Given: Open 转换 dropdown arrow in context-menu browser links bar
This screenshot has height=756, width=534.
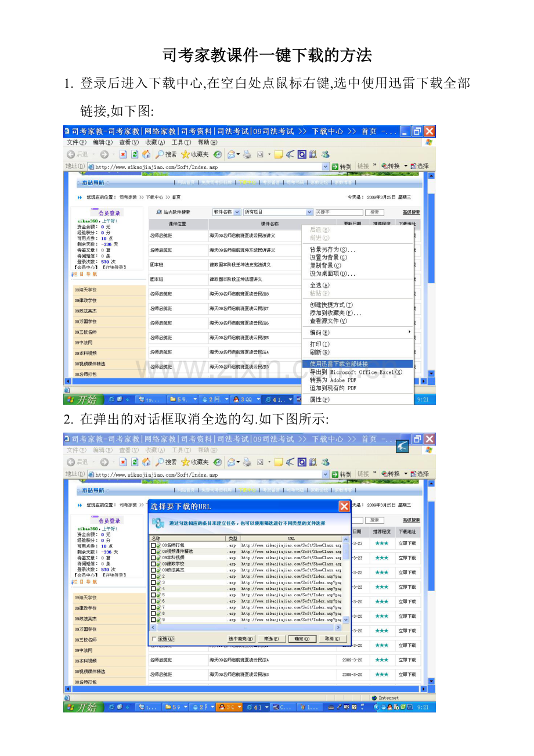Looking at the screenshot, I should 406,166.
